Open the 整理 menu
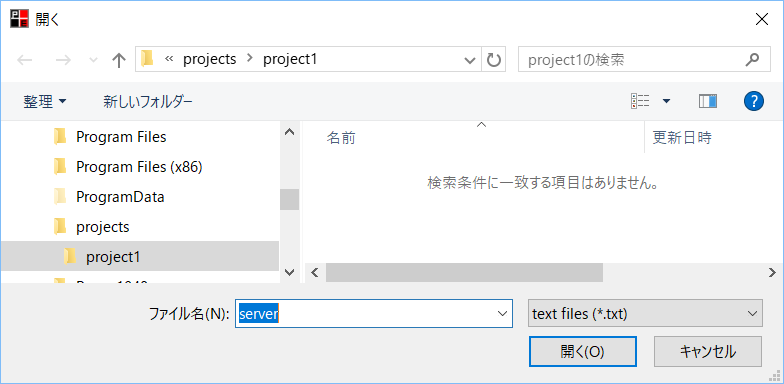Screen dimensions: 784x384 44,102
